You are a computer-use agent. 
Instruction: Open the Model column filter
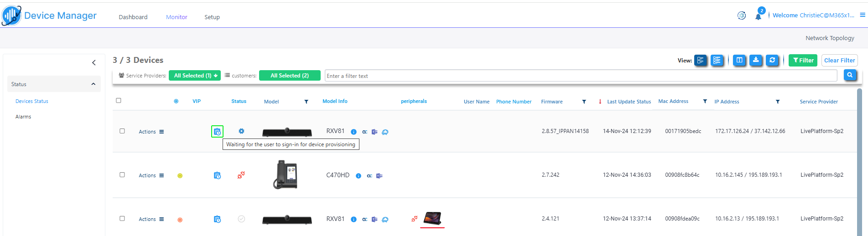[x=306, y=102]
